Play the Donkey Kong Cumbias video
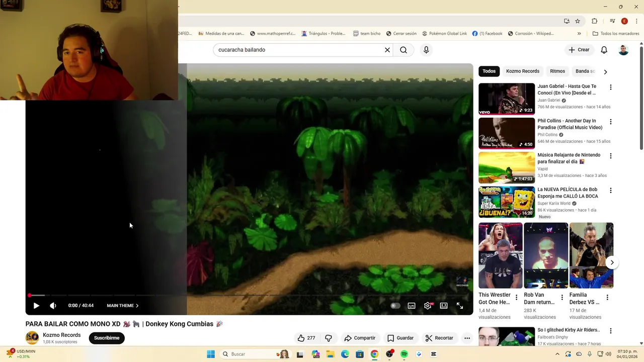 click(36, 306)
